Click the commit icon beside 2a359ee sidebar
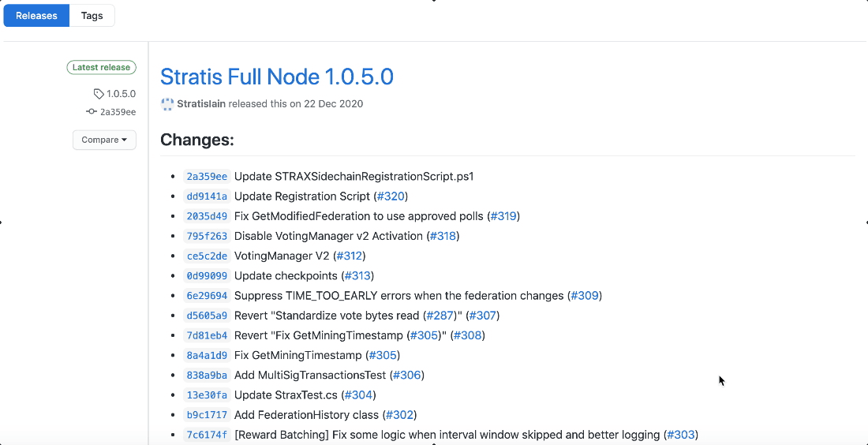Image resolution: width=868 pixels, height=445 pixels. [x=92, y=112]
